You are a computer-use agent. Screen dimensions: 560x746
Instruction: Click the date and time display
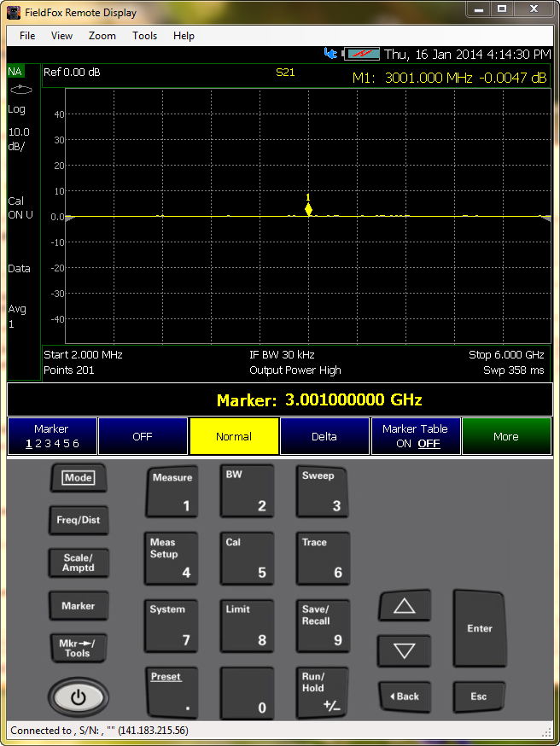tap(467, 55)
